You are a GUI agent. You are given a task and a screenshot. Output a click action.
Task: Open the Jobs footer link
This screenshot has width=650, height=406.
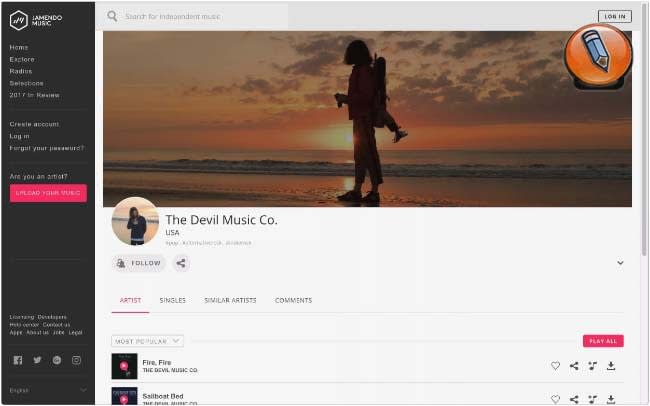(x=58, y=333)
